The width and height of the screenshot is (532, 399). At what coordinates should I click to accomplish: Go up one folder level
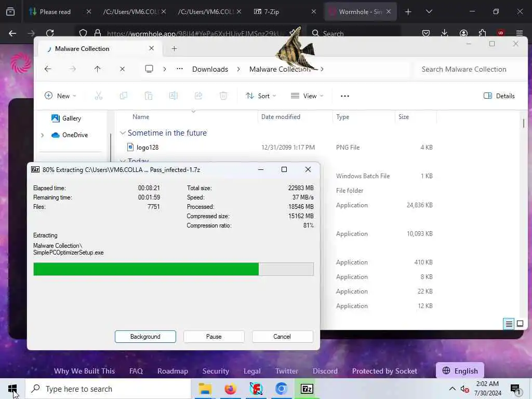[97, 69]
